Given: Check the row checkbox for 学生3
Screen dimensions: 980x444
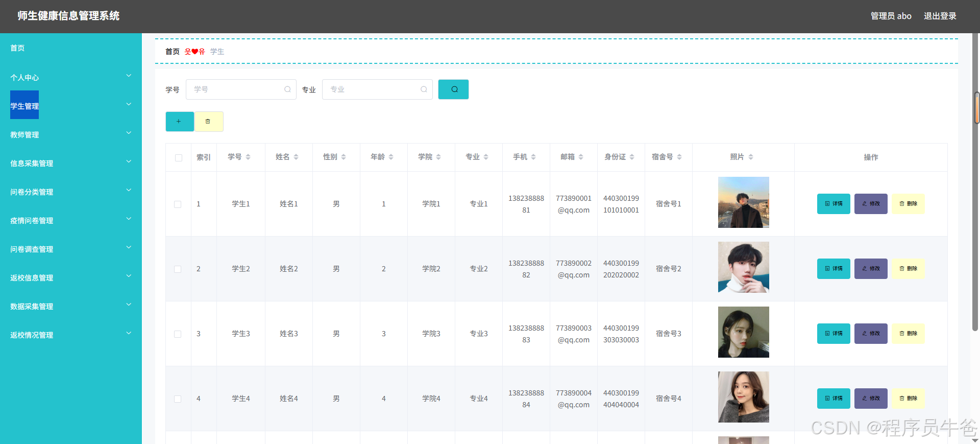Looking at the screenshot, I should click(x=178, y=334).
